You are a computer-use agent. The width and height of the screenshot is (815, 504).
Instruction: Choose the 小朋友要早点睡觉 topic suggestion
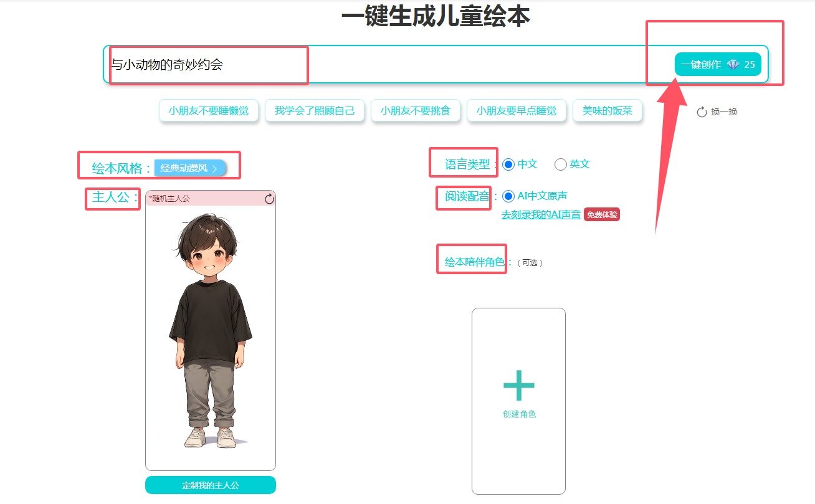click(x=517, y=111)
